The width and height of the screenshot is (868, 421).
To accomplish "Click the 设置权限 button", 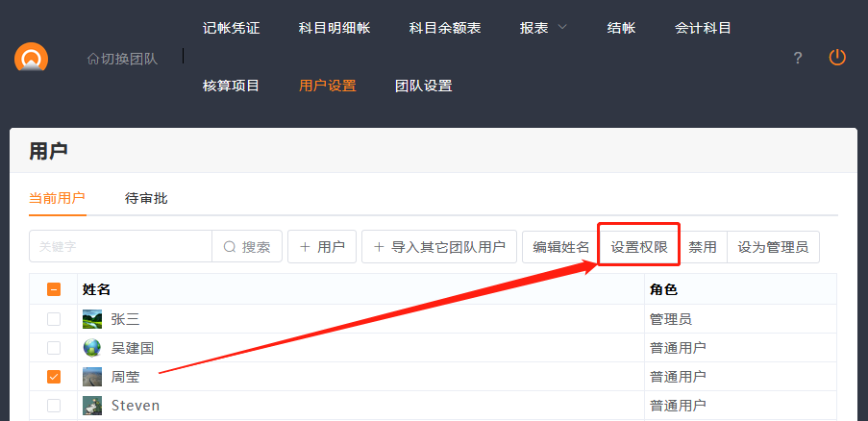I will click(x=639, y=247).
